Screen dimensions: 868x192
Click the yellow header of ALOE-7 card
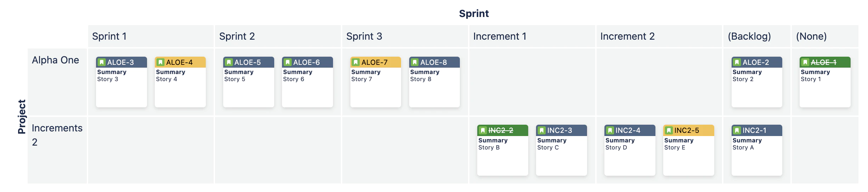click(x=376, y=62)
